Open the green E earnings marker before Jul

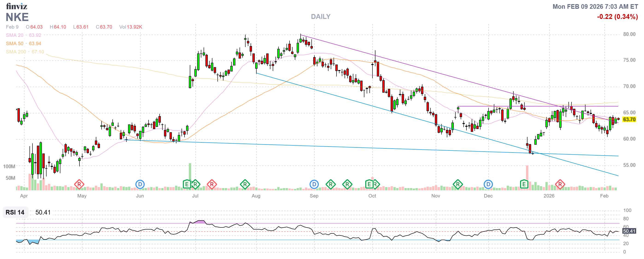tap(187, 185)
